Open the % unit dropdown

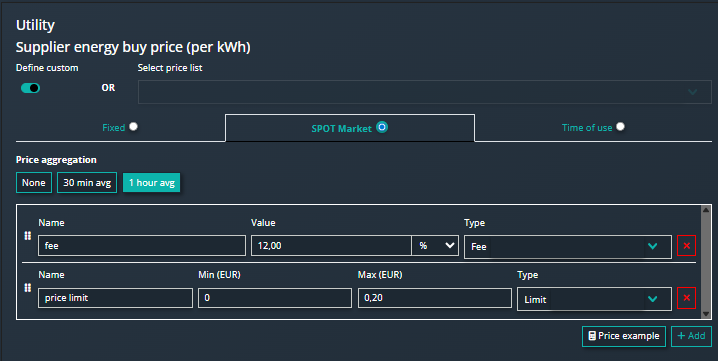435,246
